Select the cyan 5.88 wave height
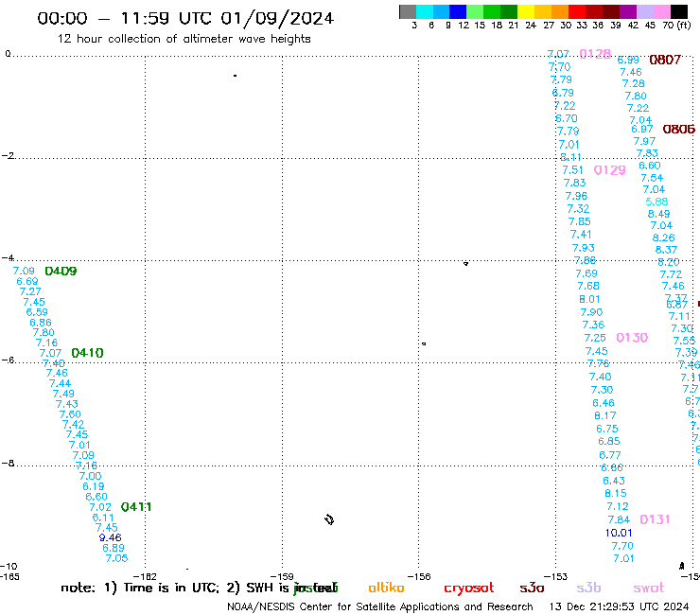This screenshot has height=615, width=700. pos(656,202)
